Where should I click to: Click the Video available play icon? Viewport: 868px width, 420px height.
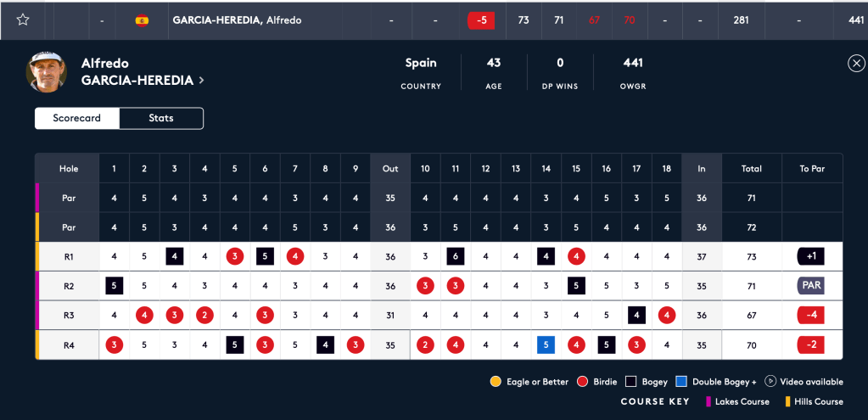770,382
